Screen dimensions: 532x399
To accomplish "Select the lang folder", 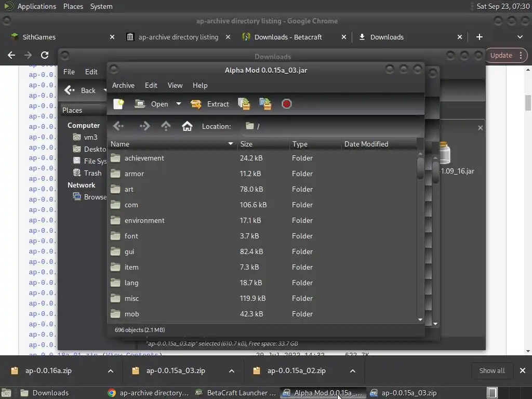I will click(x=262, y=283).
